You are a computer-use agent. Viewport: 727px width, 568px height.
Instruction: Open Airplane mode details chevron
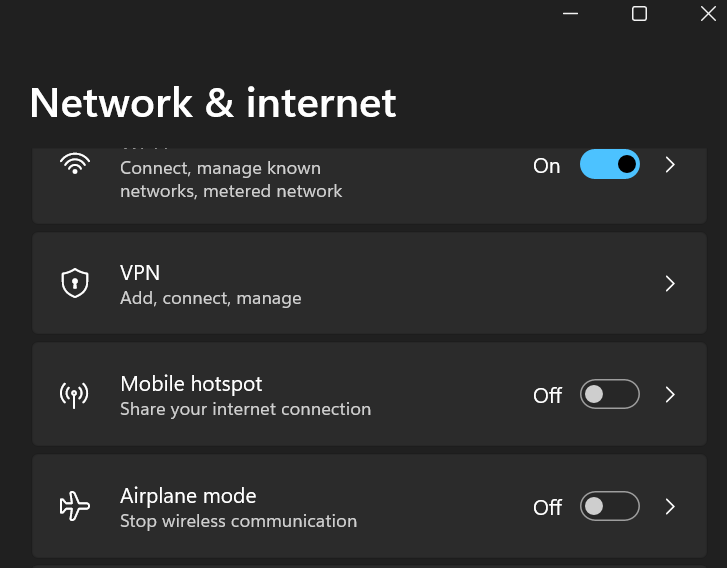click(x=671, y=507)
